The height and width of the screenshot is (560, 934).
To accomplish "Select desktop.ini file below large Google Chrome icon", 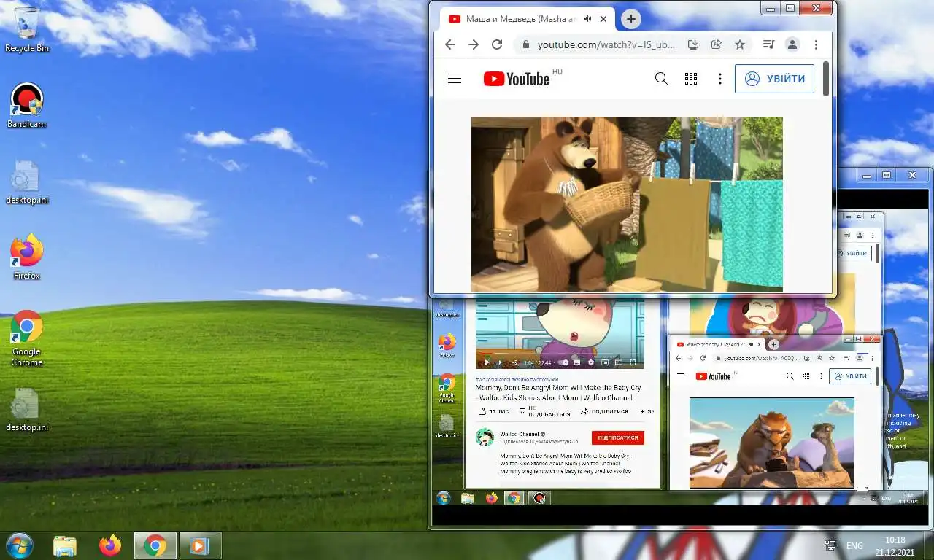I will point(27,410).
